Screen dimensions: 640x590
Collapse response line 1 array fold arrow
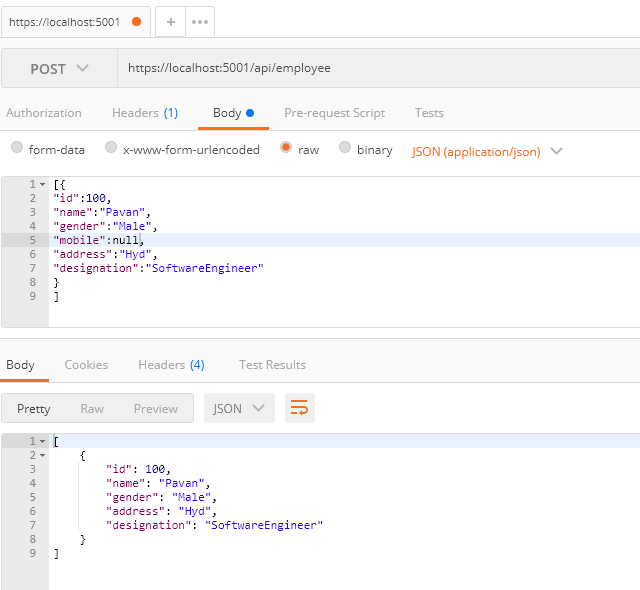[42, 441]
